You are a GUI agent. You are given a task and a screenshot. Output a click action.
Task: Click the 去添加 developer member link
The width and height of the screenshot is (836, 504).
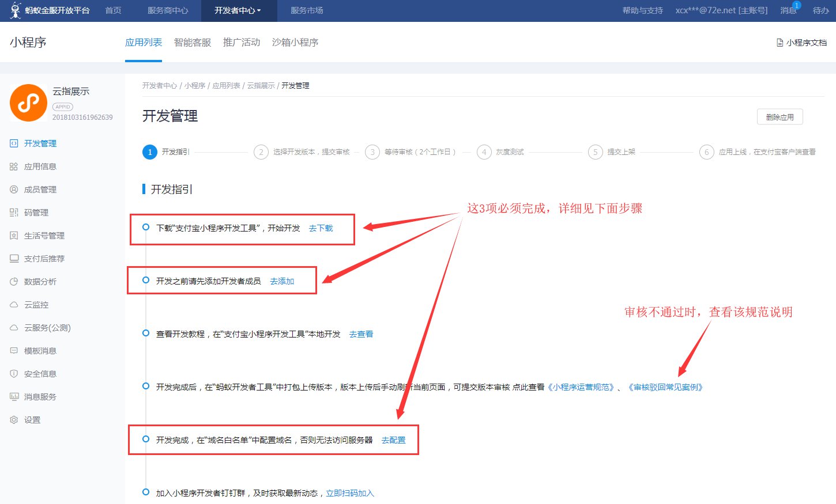282,281
